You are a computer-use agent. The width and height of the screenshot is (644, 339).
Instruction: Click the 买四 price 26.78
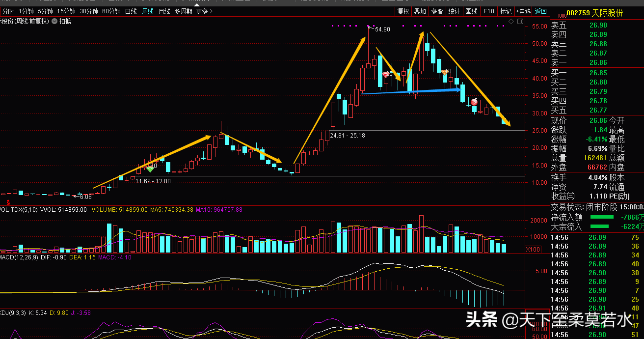pos(598,101)
